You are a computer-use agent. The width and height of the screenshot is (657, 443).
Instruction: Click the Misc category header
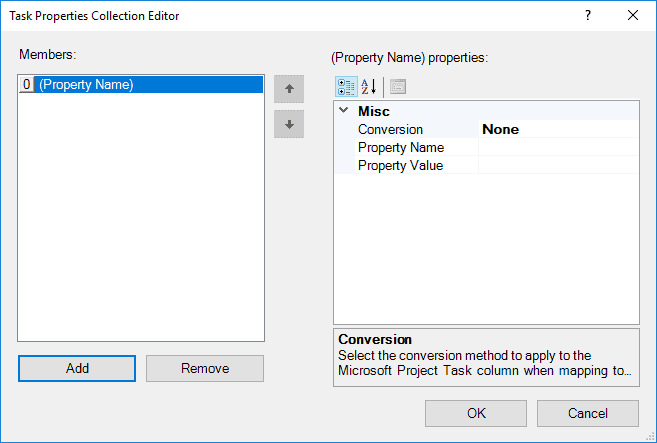coord(374,111)
